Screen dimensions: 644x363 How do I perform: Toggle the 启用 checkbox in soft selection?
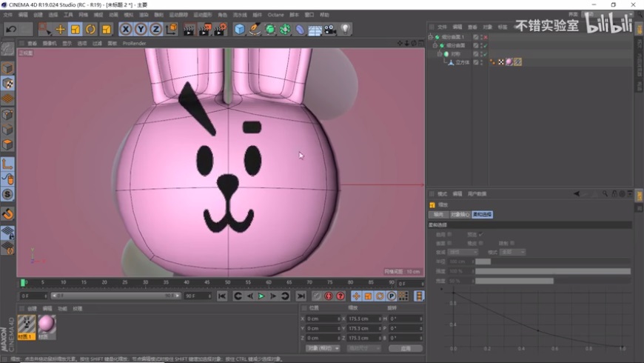450,234
